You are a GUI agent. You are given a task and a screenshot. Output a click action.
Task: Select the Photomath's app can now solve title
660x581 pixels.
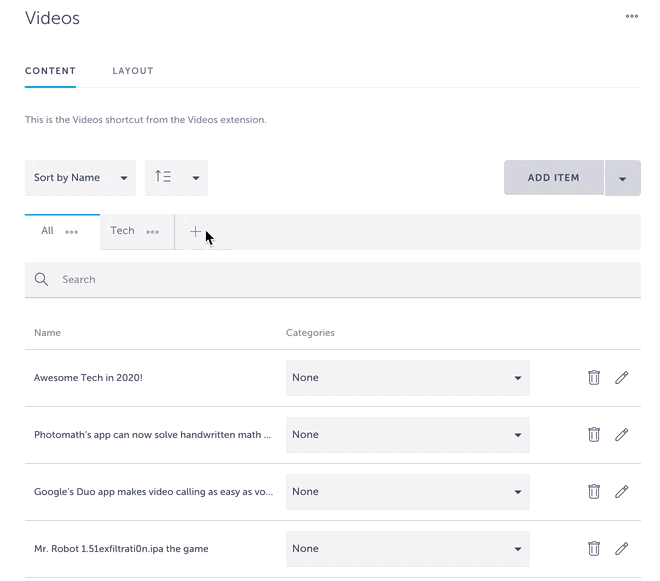153,434
